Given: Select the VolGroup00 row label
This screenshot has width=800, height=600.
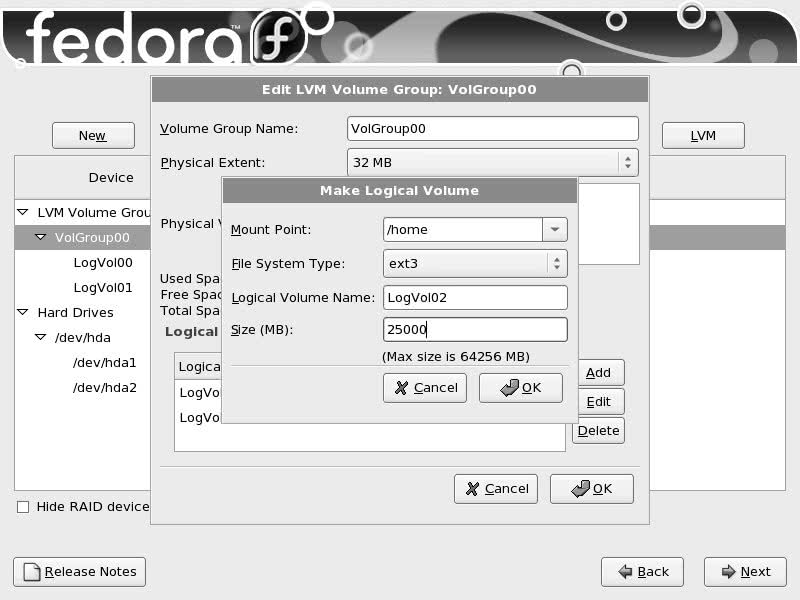Looking at the screenshot, I should [x=92, y=238].
